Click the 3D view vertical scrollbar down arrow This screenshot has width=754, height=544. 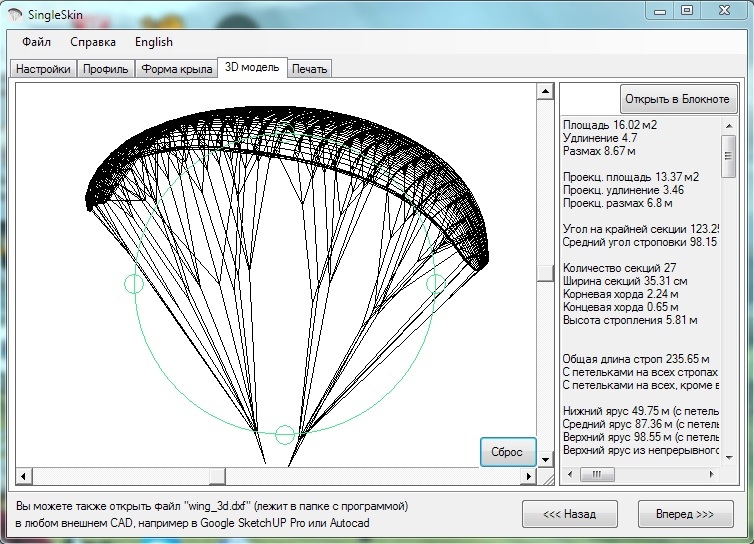tap(545, 458)
